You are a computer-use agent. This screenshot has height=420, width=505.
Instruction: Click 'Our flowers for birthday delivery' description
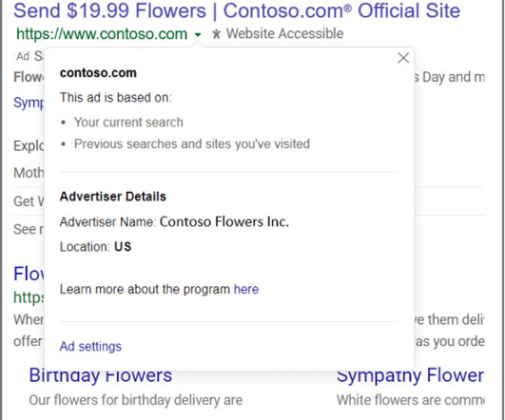click(x=136, y=400)
